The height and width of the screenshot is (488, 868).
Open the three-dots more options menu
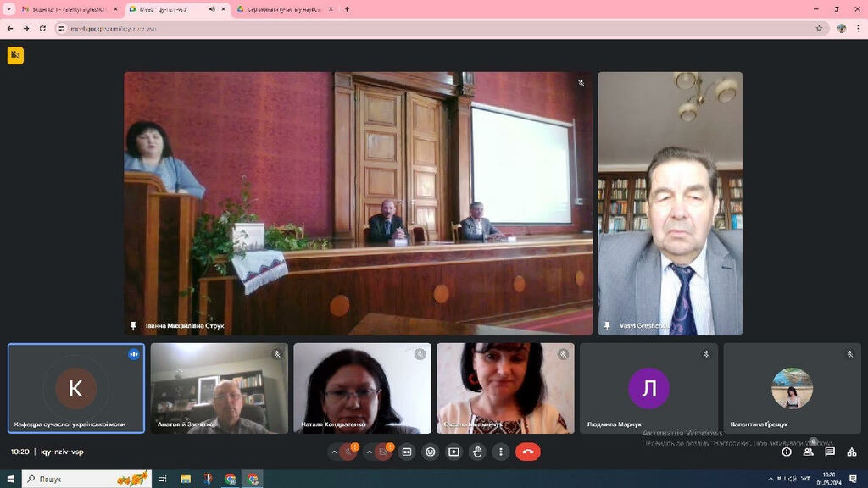501,452
